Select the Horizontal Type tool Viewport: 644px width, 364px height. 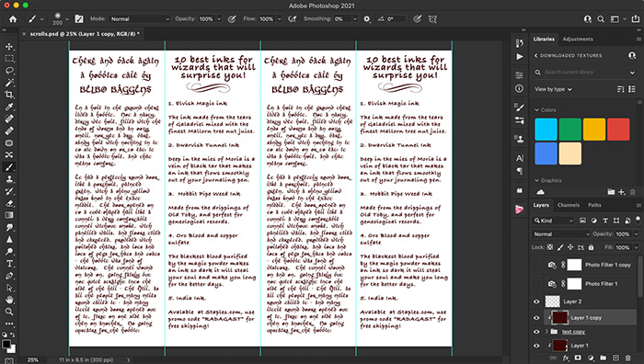[x=9, y=264]
